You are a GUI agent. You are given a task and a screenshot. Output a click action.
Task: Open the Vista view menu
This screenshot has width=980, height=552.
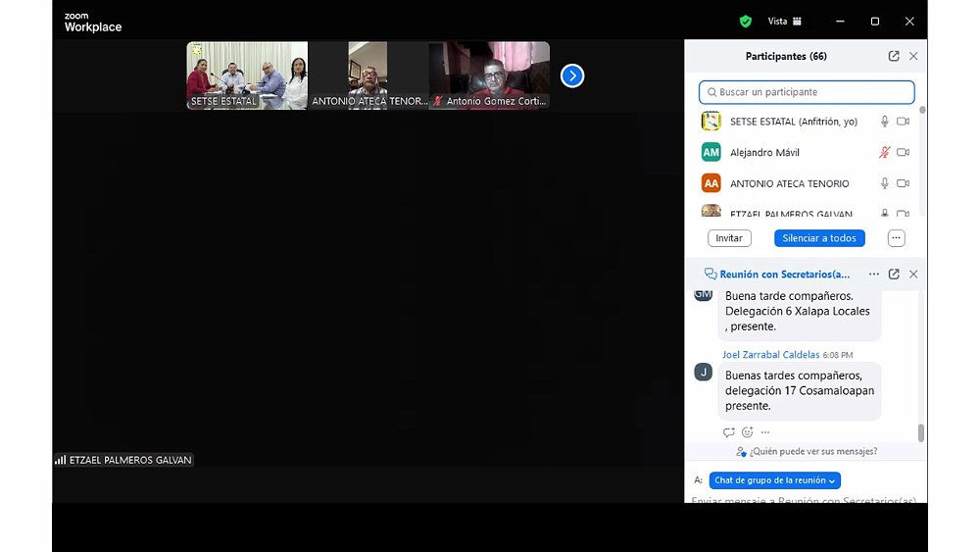[x=784, y=21]
